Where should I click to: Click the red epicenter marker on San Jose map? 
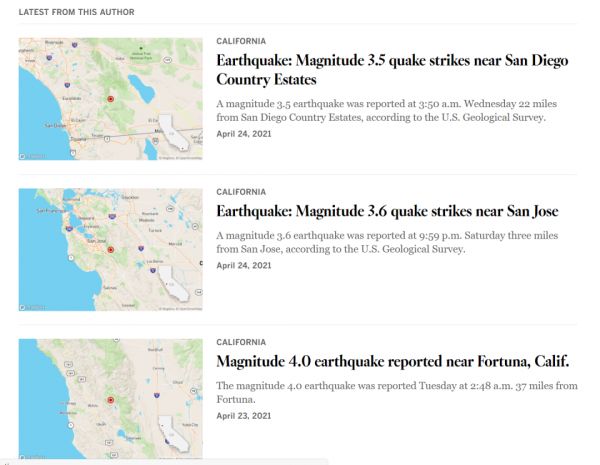point(111,250)
